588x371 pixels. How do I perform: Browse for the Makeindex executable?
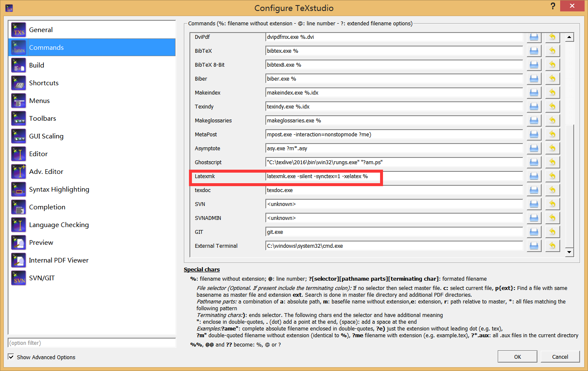click(x=534, y=93)
